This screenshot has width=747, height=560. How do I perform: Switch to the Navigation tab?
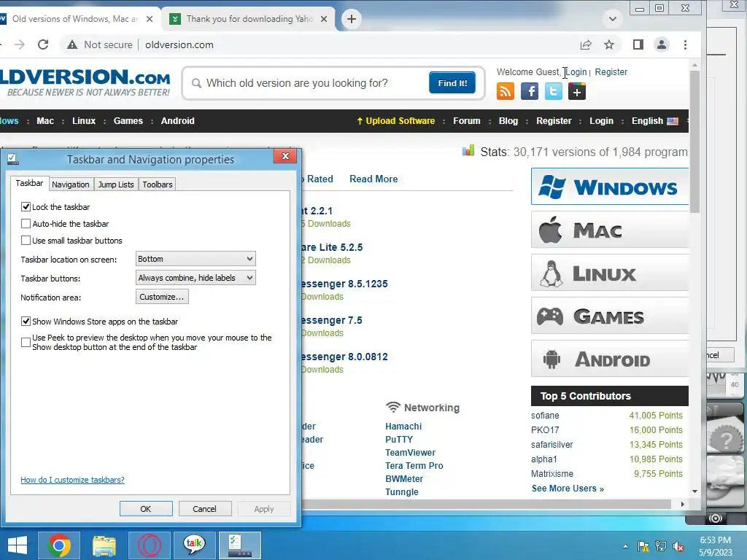71,184
